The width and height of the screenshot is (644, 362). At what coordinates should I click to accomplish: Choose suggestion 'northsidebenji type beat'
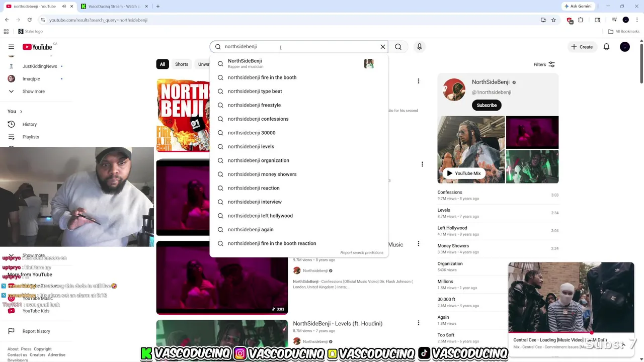pyautogui.click(x=299, y=91)
